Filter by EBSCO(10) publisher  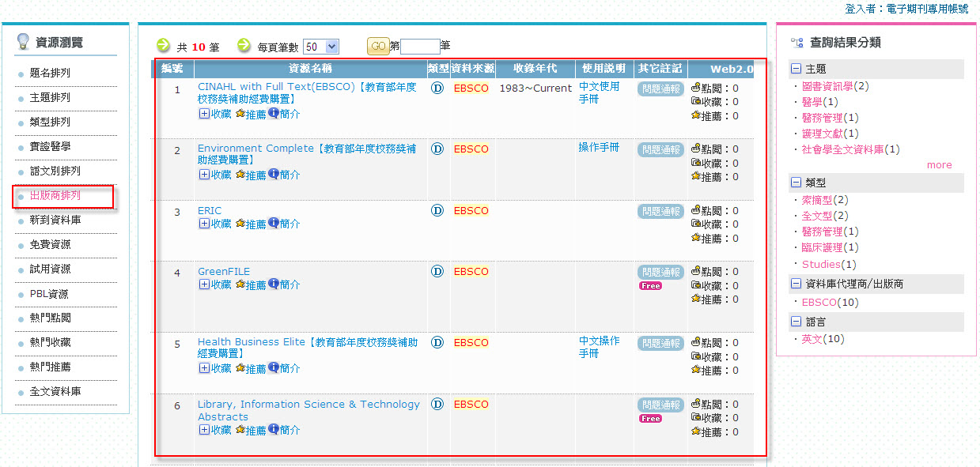point(830,302)
